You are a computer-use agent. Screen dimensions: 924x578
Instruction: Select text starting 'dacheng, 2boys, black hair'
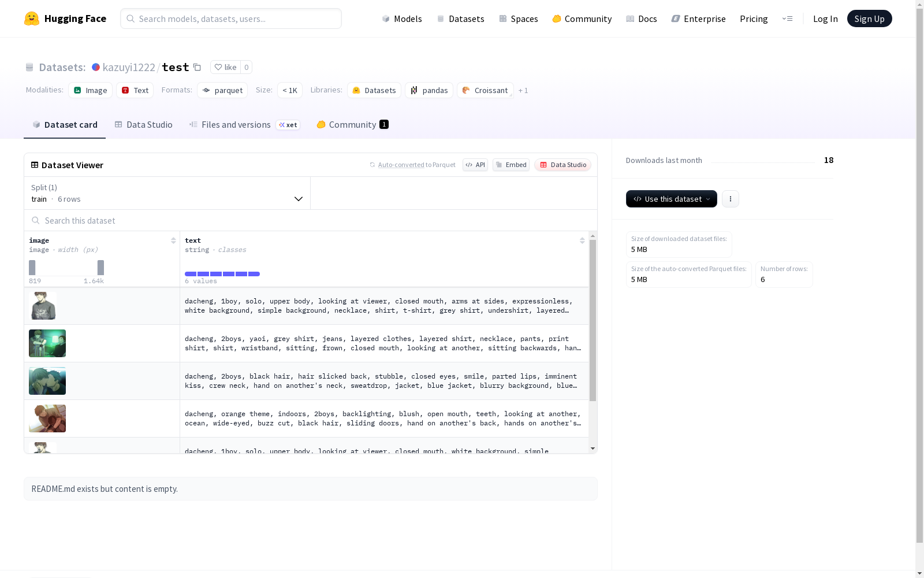tap(381, 381)
